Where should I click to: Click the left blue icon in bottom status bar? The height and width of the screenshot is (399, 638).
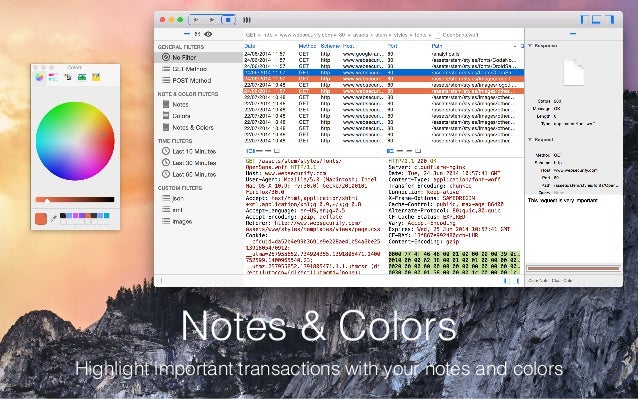507,281
